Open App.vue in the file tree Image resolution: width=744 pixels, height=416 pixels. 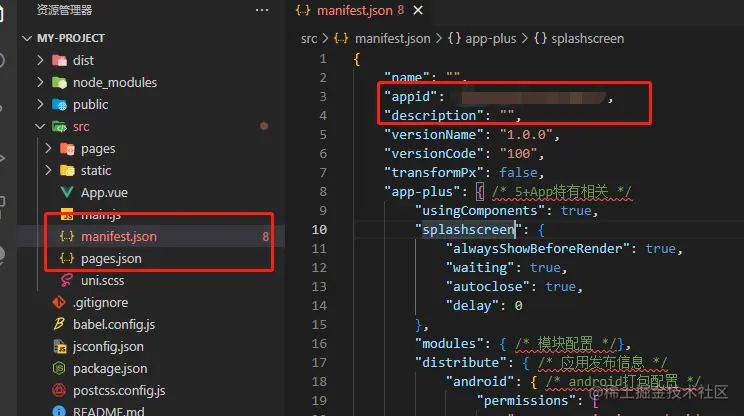[104, 193]
